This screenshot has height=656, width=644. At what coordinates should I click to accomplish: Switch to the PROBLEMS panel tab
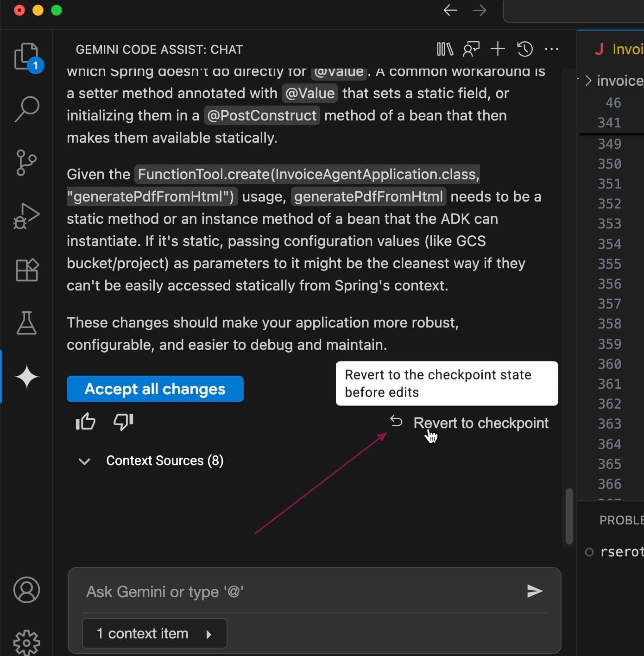(621, 520)
